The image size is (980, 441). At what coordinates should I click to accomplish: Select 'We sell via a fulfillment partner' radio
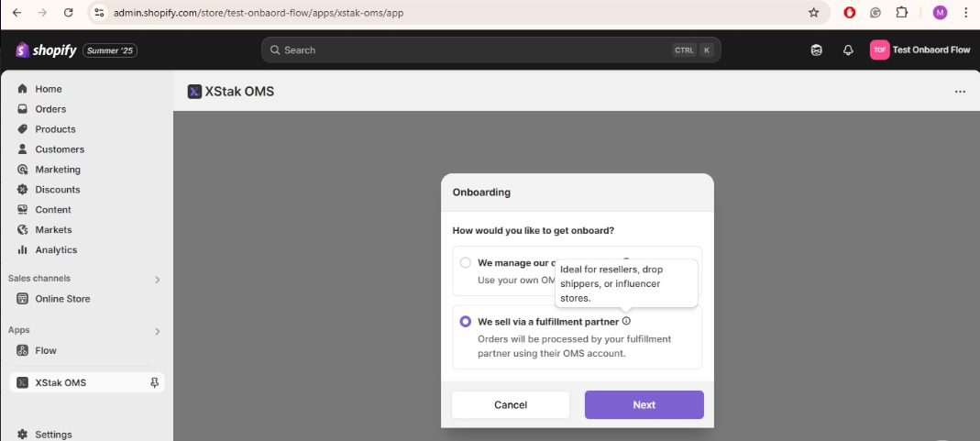(466, 322)
